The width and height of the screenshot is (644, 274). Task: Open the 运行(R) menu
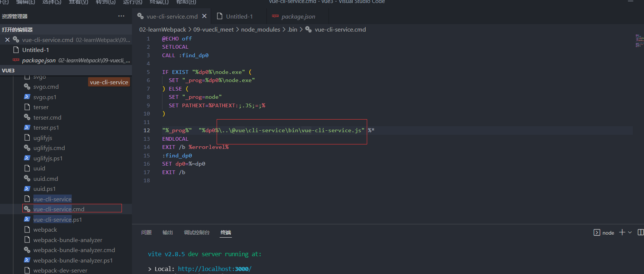[133, 2]
